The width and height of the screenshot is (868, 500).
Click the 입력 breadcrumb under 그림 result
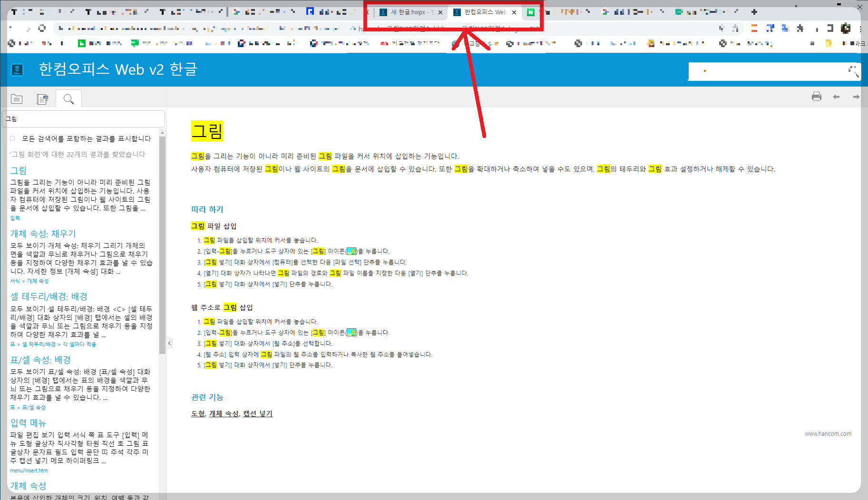click(15, 218)
